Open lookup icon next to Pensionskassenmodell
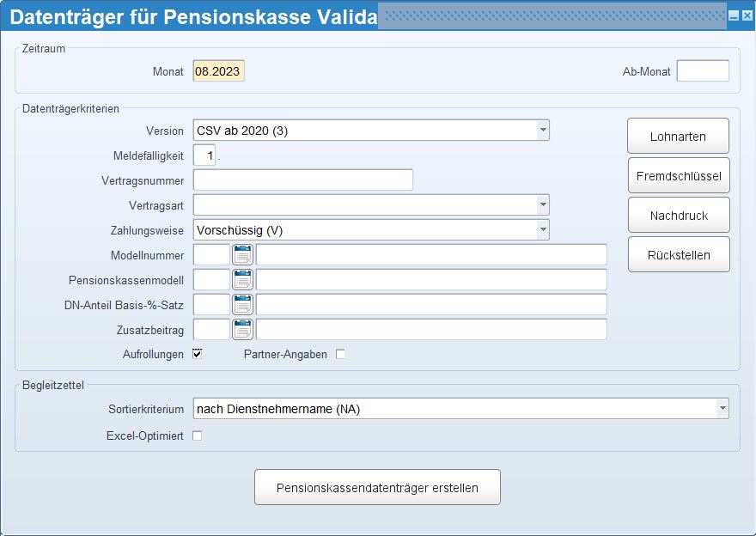The width and height of the screenshot is (756, 536). [x=242, y=280]
